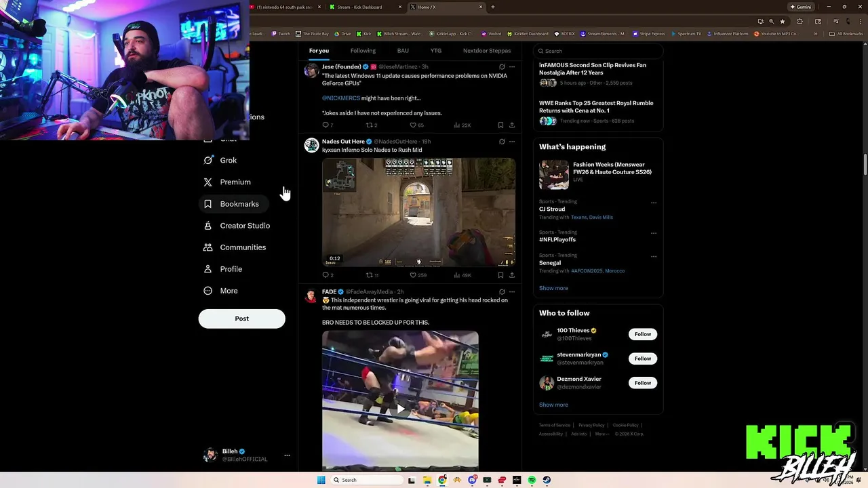868x488 pixels.
Task: Open the KickBot Dashboard bookmark
Action: coord(527,34)
